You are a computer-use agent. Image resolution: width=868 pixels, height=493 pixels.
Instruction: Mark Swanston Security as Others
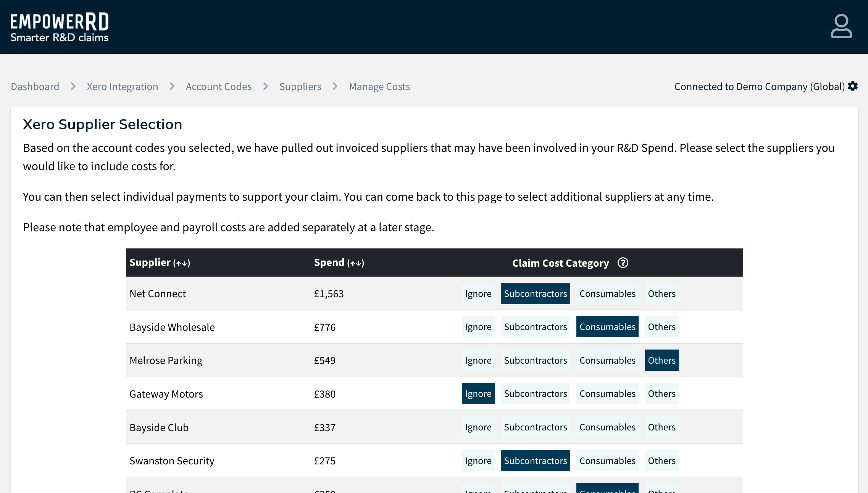(661, 461)
